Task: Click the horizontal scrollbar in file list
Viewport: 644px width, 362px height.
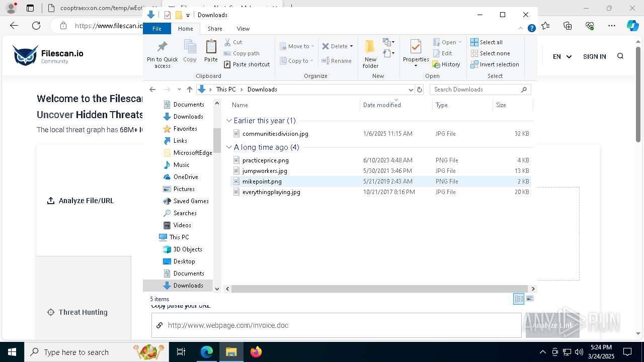Action: click(x=380, y=289)
